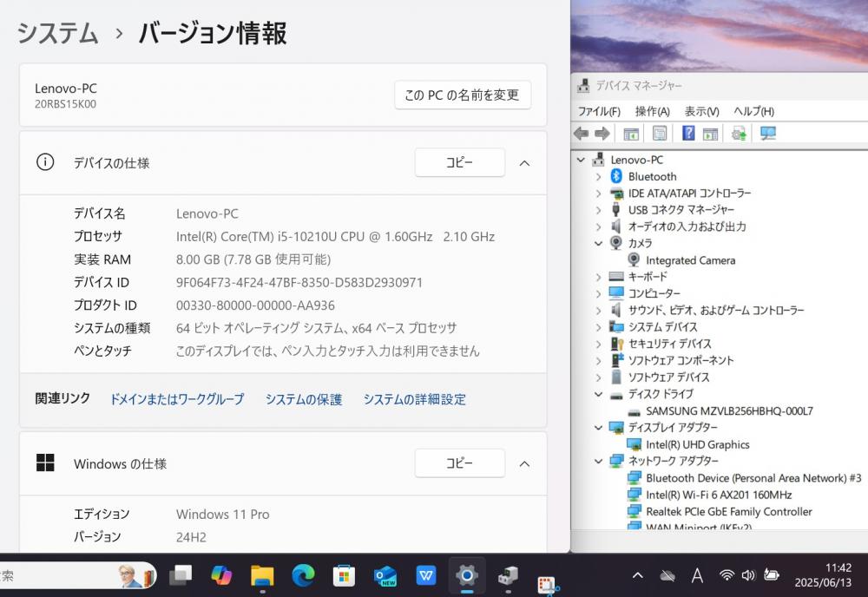Click the Windows 11 Pro edition text
This screenshot has width=868, height=597.
(x=222, y=515)
